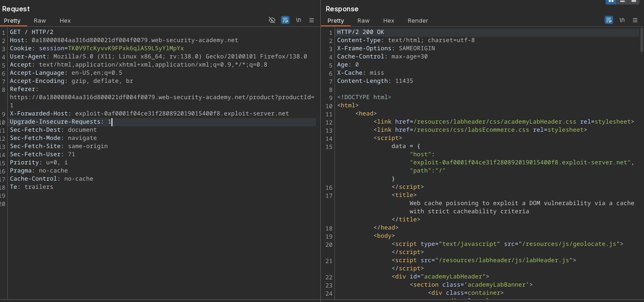Screen dimensions: 644x302
Task: Switch Request view to Hex tab
Action: [65, 20]
